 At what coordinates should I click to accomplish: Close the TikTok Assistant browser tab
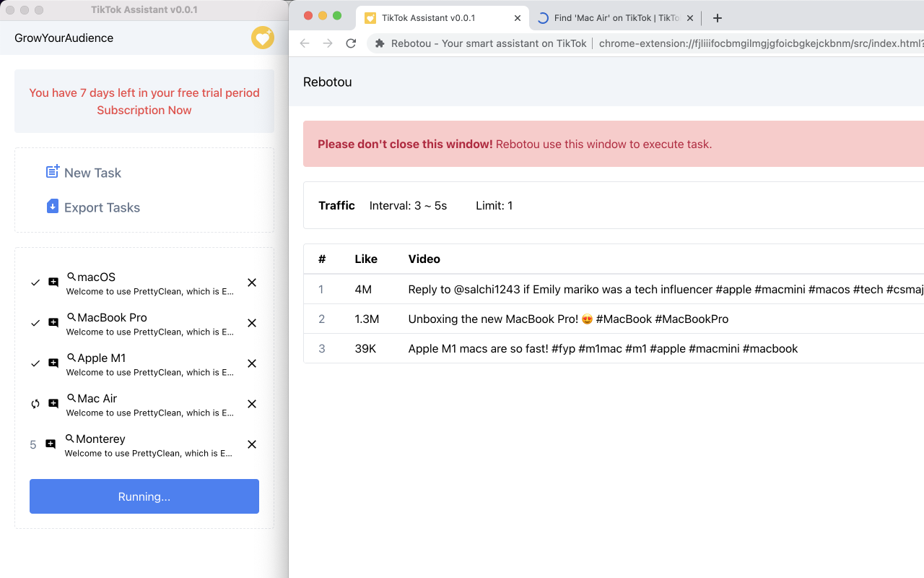(x=518, y=18)
